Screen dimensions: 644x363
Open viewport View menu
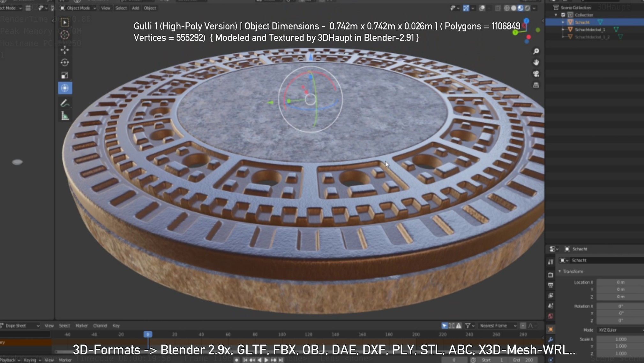click(106, 8)
